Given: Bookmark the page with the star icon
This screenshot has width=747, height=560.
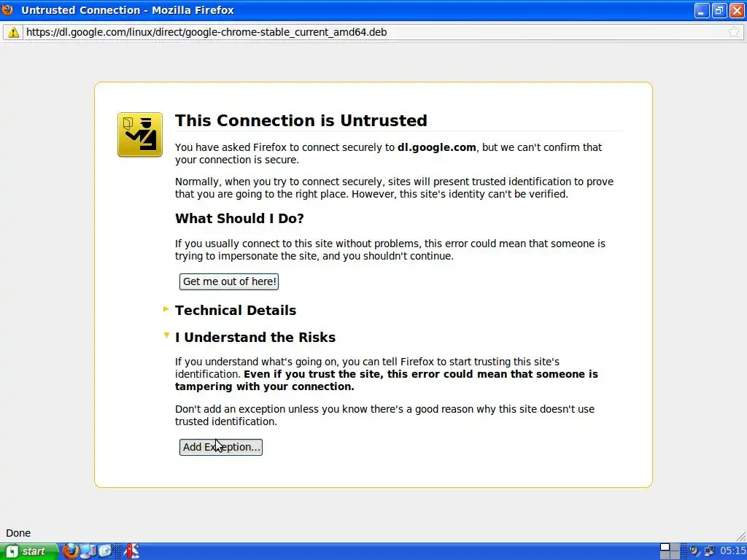Looking at the screenshot, I should 734,32.
